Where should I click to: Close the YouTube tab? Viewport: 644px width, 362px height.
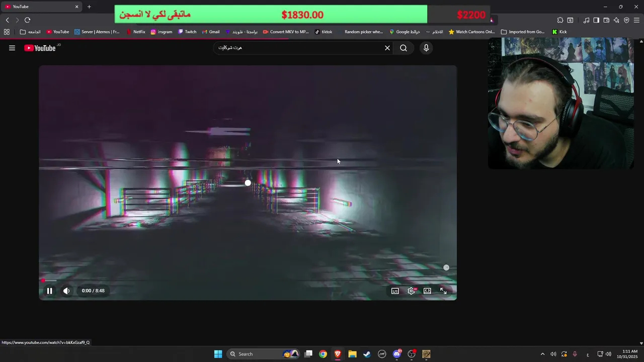76,7
